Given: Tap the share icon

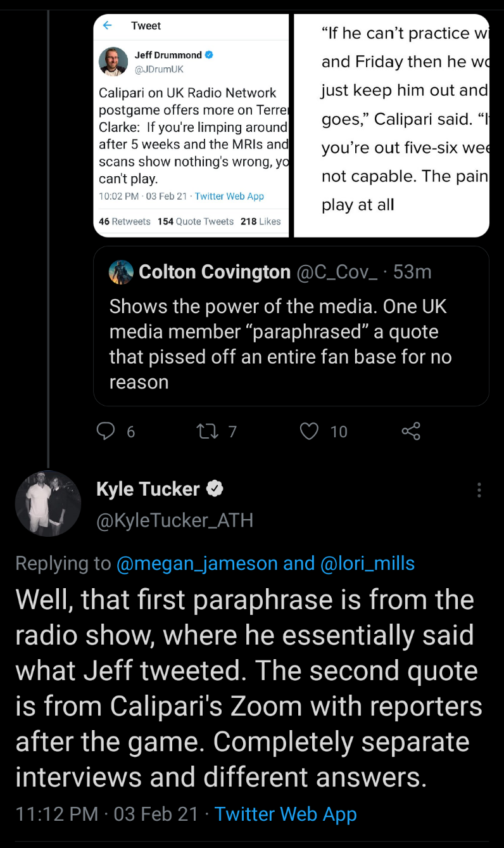Looking at the screenshot, I should coord(411,432).
